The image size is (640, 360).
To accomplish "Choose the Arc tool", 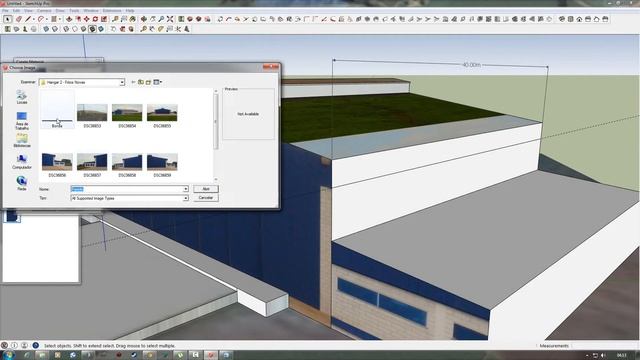I will pos(41,19).
